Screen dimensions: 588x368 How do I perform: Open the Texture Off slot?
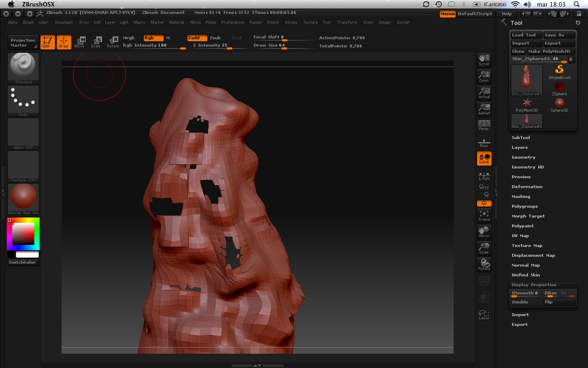tap(23, 166)
